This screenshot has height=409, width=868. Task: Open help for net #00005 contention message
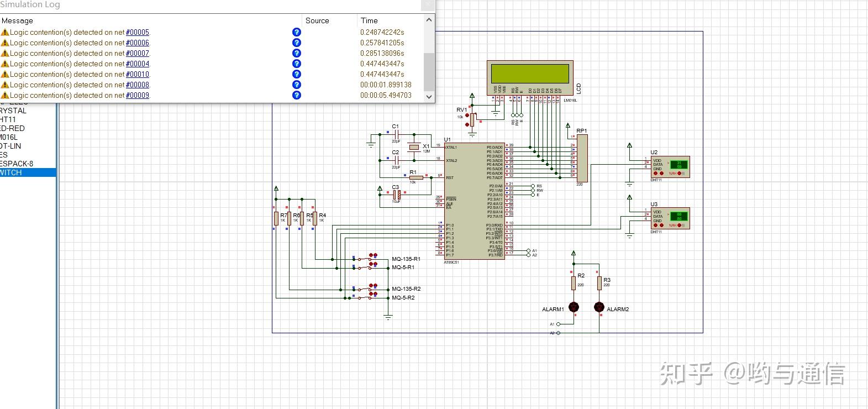click(297, 32)
